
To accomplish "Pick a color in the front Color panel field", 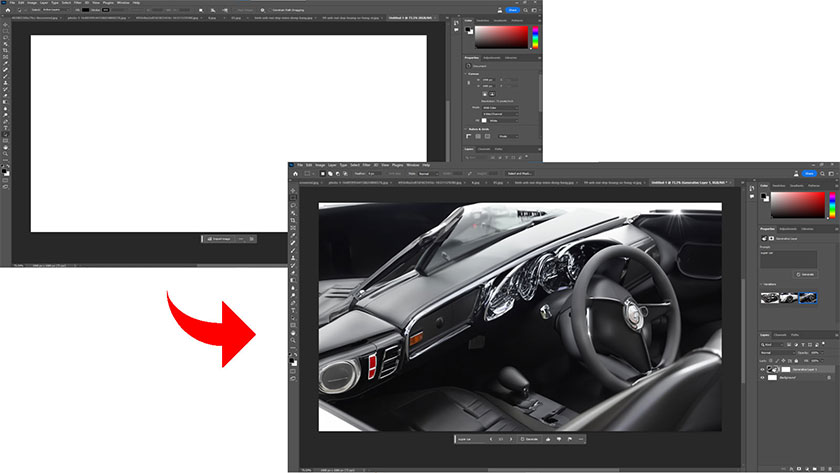I will 798,205.
